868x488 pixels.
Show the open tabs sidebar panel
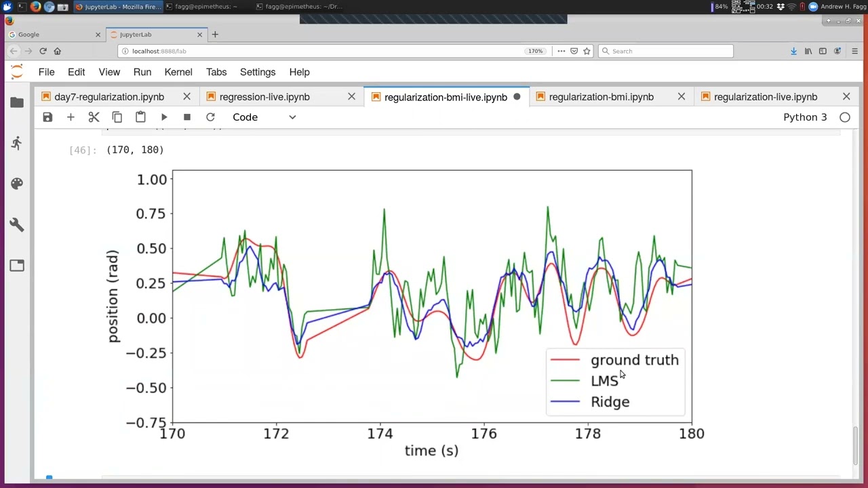[x=17, y=266]
